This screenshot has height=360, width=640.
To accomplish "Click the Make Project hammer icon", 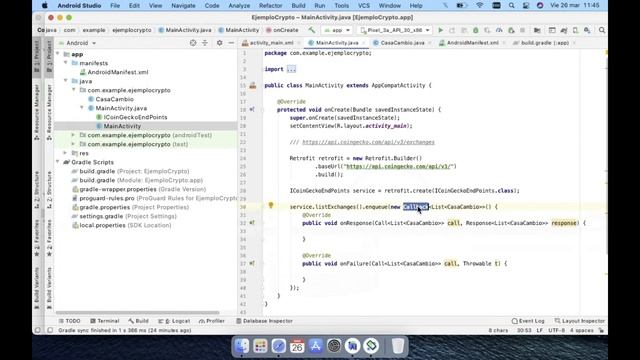I will (x=312, y=30).
